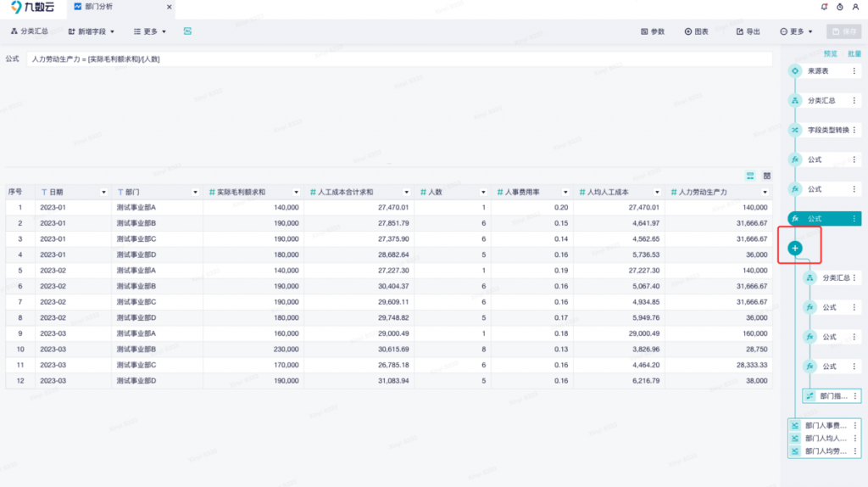The image size is (868, 487).
Task: Open the 人力劳动生产力 column dropdown
Action: tap(765, 193)
